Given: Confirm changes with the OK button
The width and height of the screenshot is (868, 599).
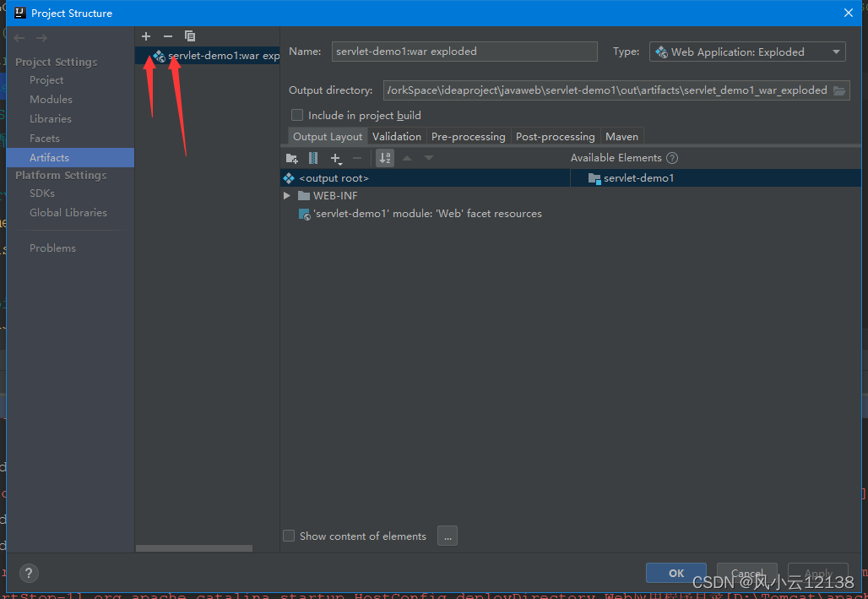Looking at the screenshot, I should [675, 572].
